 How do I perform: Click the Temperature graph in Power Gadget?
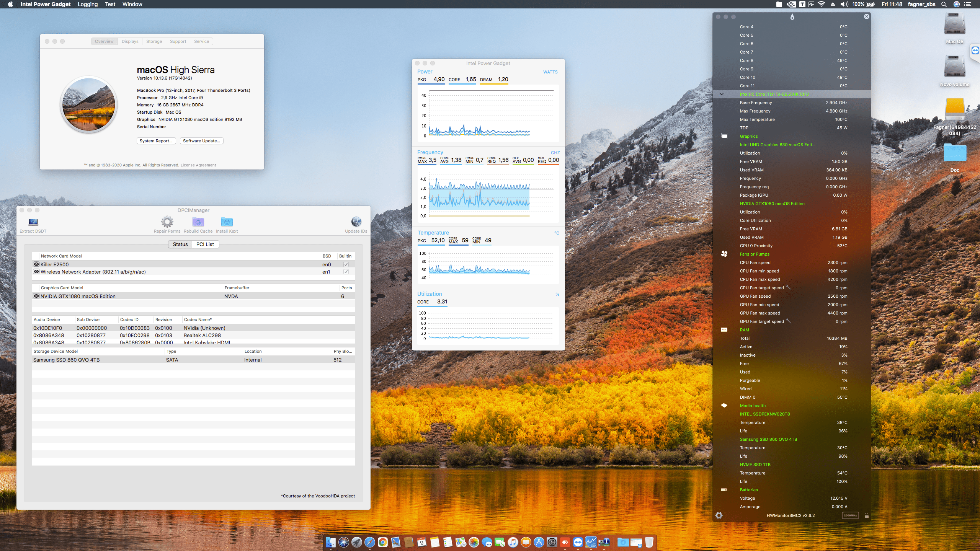pyautogui.click(x=488, y=265)
